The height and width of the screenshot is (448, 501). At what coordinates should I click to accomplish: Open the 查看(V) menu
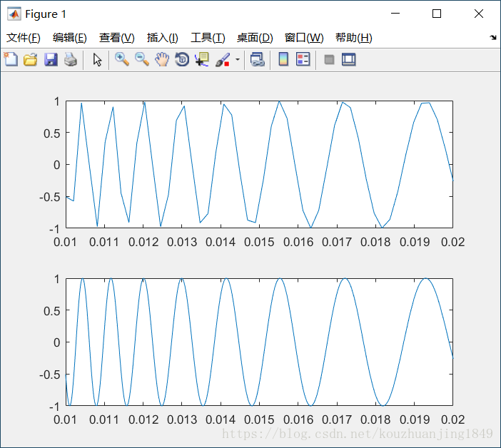pyautogui.click(x=116, y=38)
